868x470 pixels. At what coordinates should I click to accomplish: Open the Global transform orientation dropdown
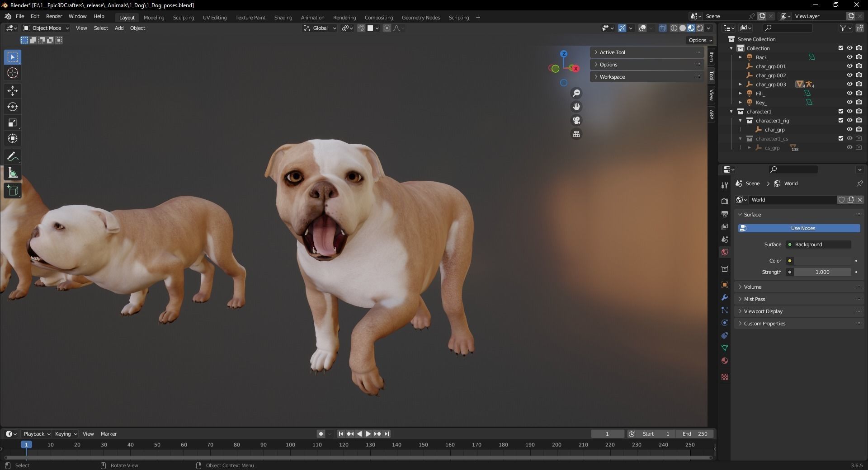pos(320,28)
